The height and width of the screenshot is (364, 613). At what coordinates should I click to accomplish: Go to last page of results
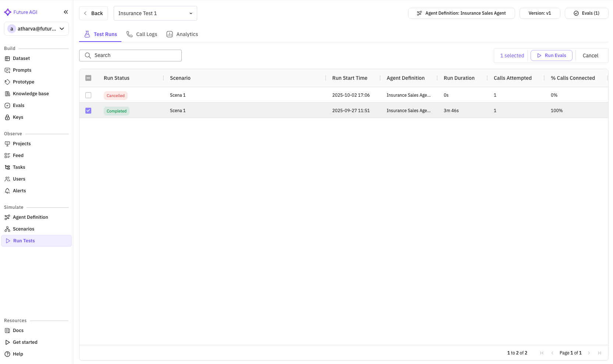pyautogui.click(x=599, y=353)
